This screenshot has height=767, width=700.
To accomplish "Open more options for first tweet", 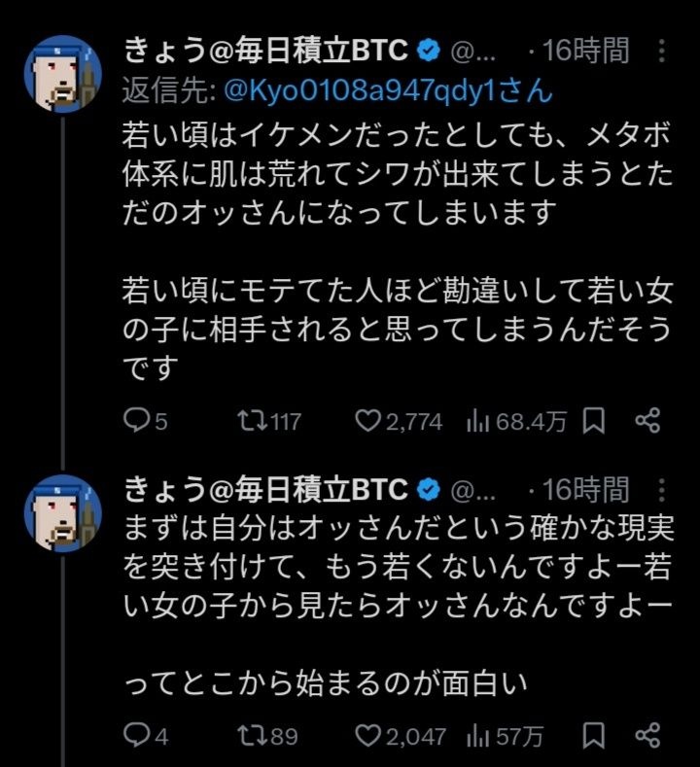I will [661, 50].
